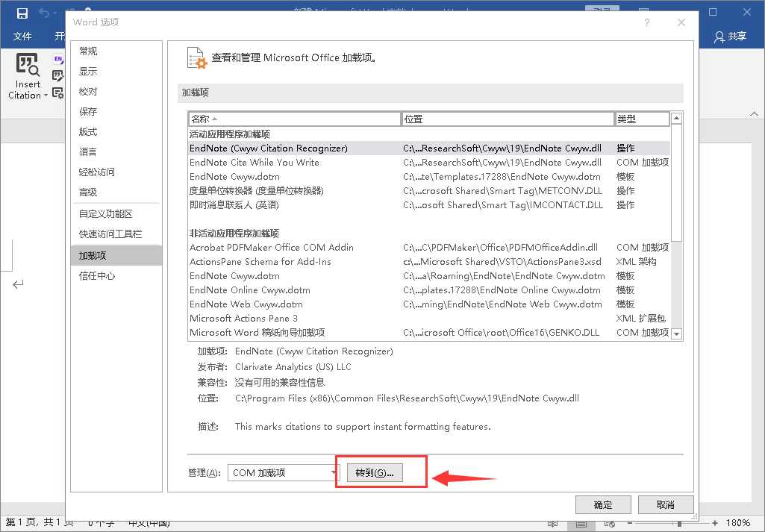Image resolution: width=765 pixels, height=532 pixels.
Task: Open the Insert Citation dropdown arrow
Action: click(x=46, y=96)
